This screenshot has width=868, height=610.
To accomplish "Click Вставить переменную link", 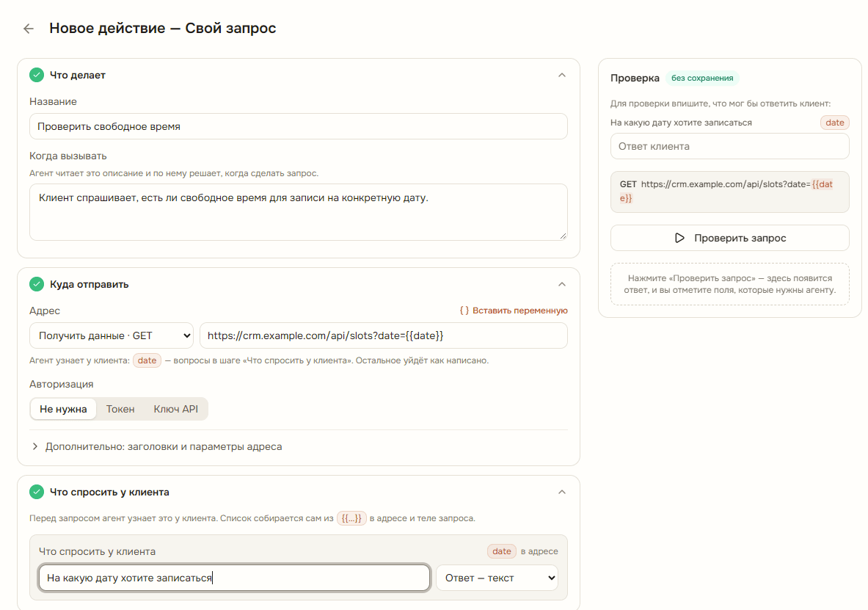I will [519, 311].
